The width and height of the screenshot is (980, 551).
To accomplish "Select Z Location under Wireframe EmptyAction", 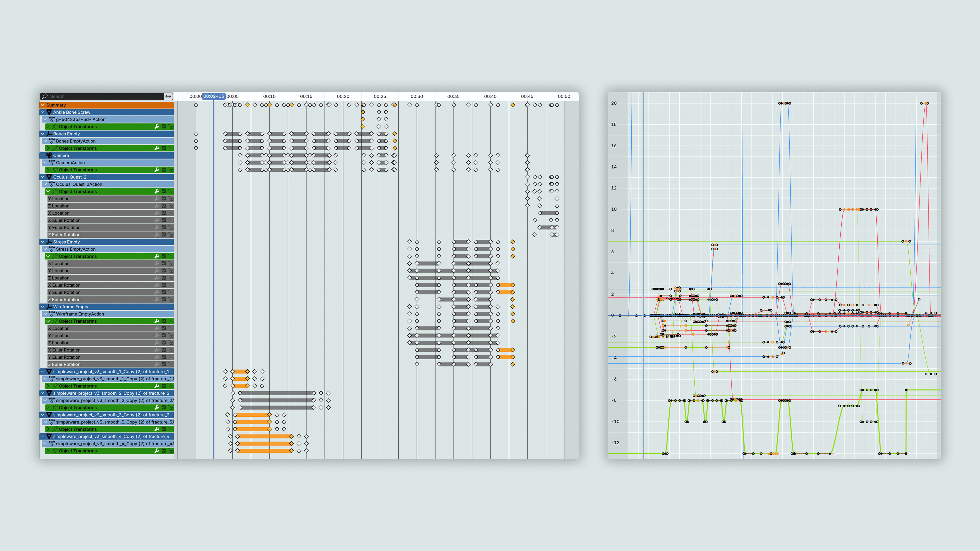I will (x=110, y=343).
